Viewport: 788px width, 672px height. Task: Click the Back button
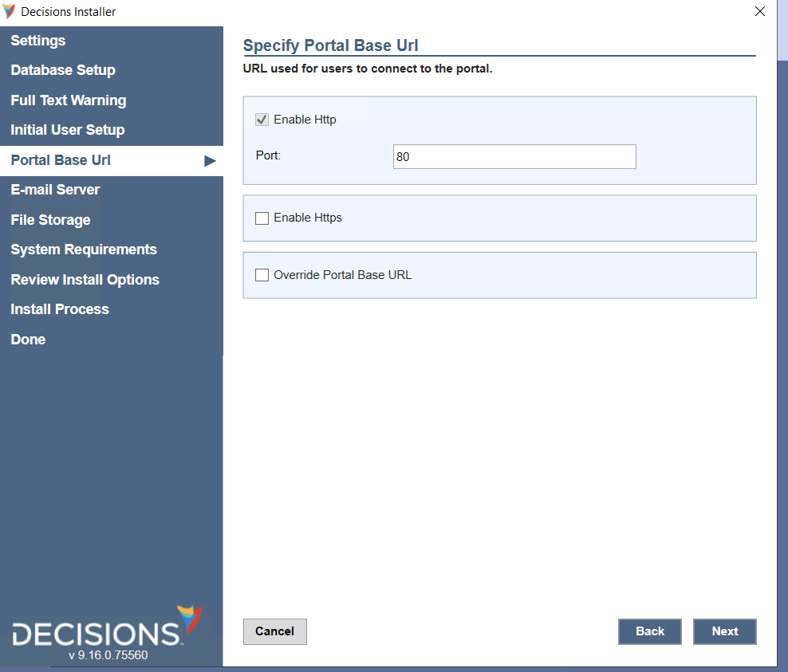[x=649, y=631]
